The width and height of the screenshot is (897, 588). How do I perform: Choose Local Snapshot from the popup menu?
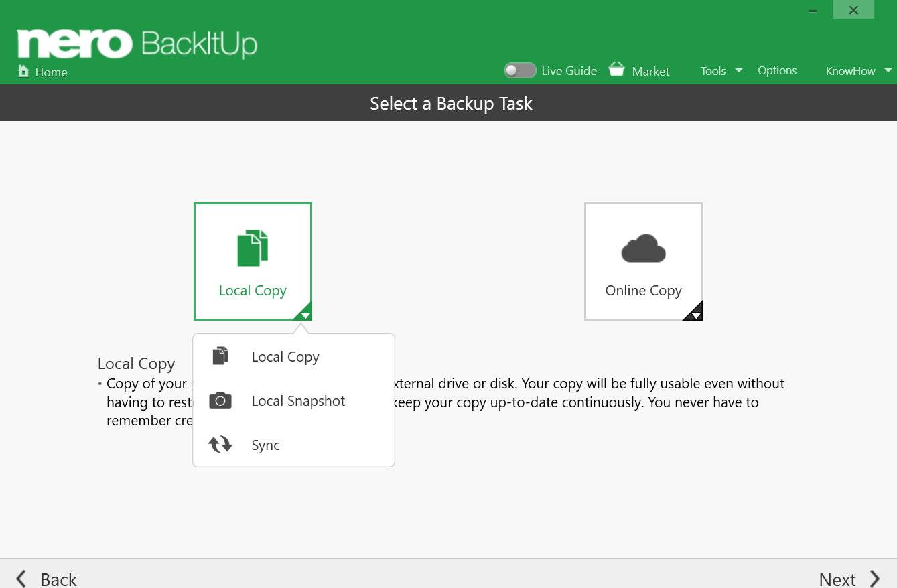293,401
